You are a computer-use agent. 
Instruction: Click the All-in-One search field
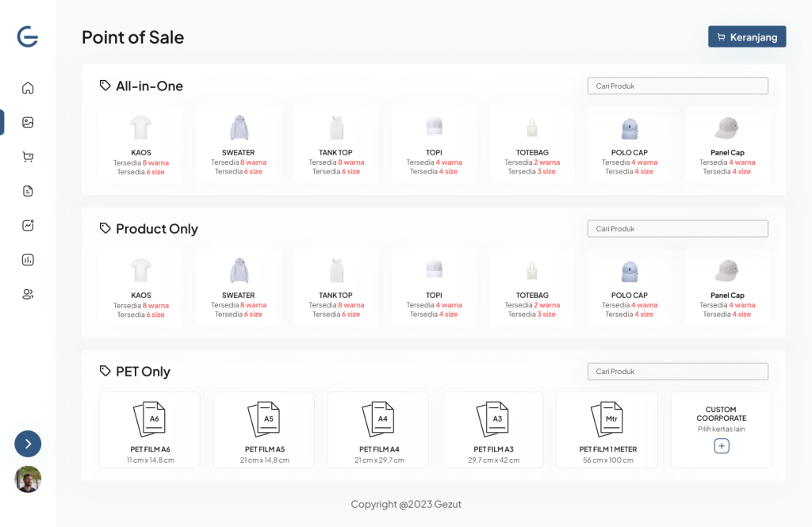click(677, 86)
